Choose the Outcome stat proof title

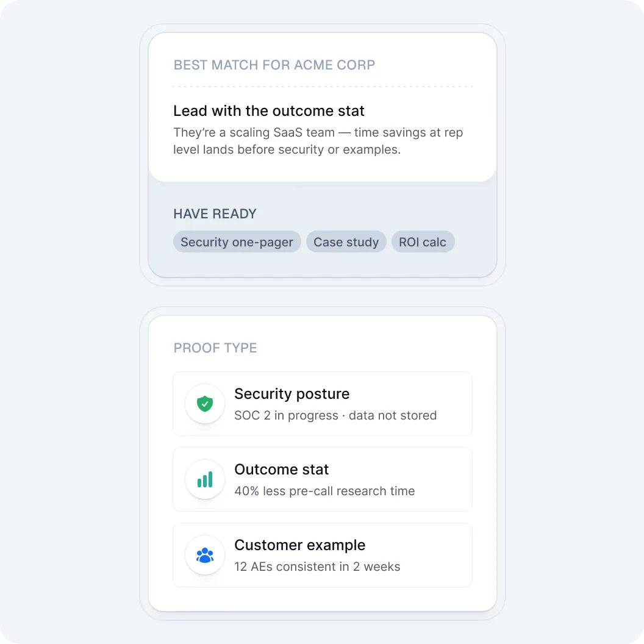coord(281,469)
